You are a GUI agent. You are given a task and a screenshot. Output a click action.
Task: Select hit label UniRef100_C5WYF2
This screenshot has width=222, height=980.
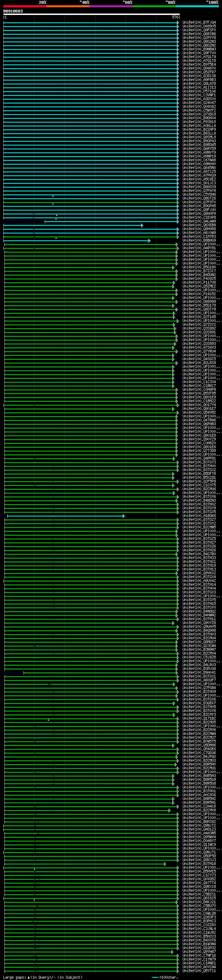coord(199,110)
